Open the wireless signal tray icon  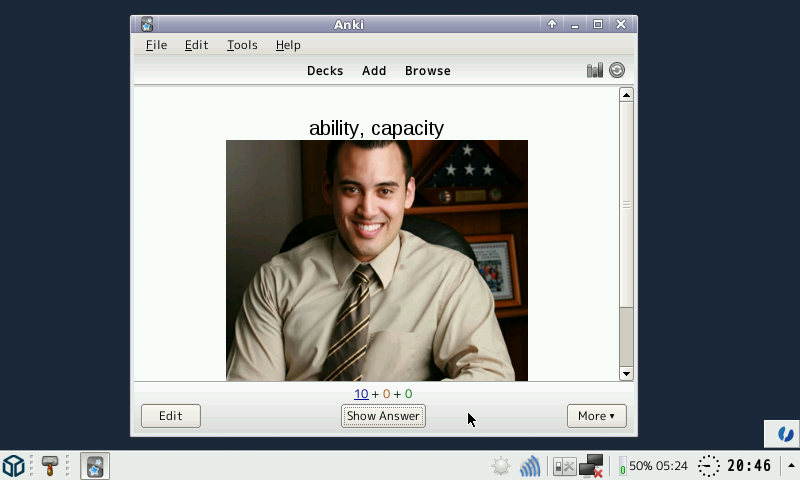click(x=530, y=466)
